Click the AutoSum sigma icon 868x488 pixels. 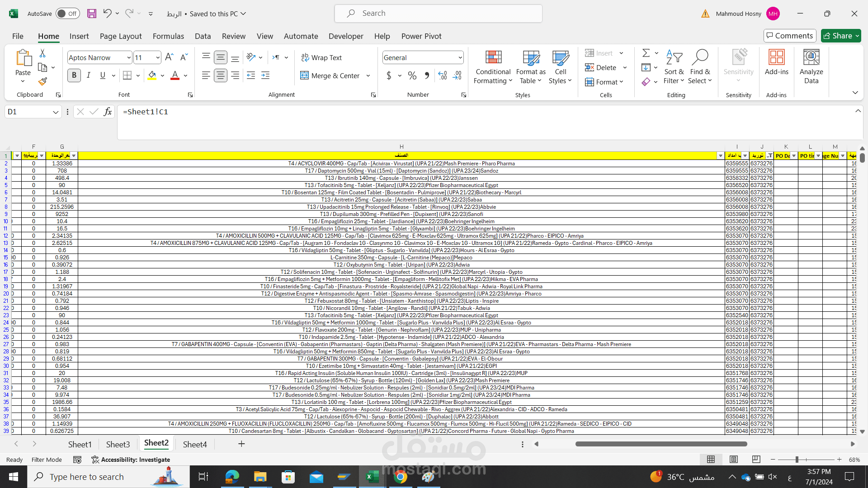[x=646, y=53]
